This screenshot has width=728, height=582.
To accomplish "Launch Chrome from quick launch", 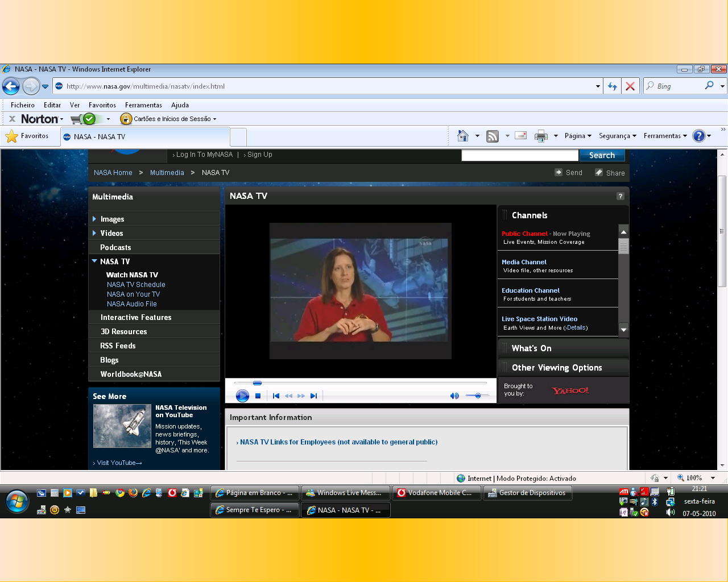I will tap(119, 493).
